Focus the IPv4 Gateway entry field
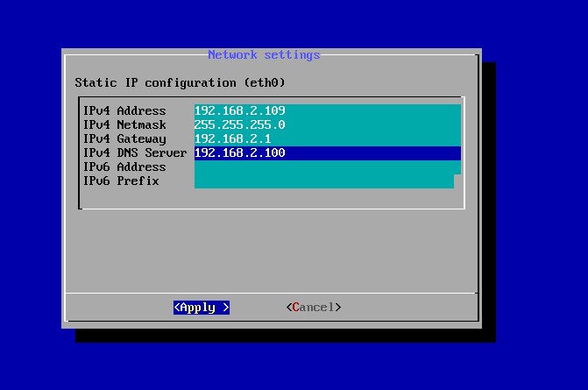The image size is (588, 390). 326,139
